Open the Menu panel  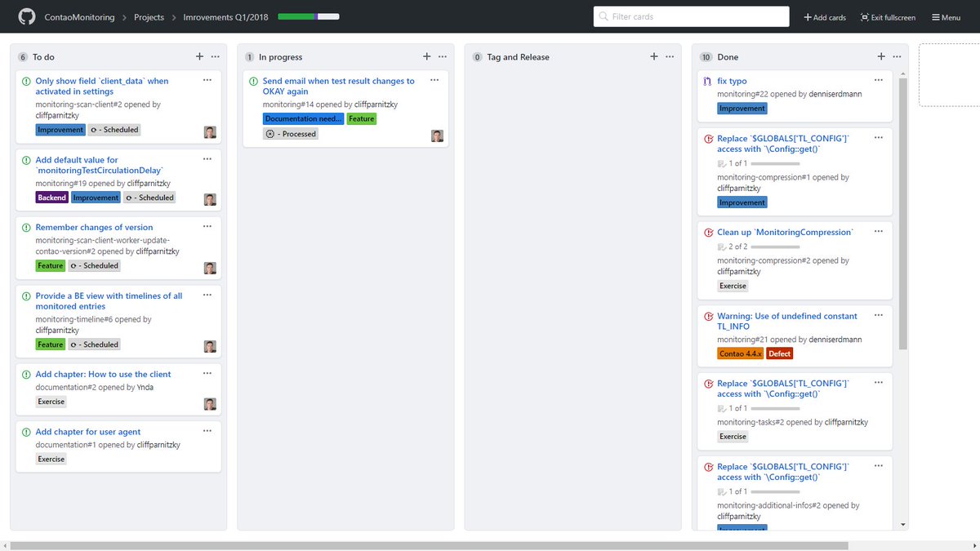pyautogui.click(x=947, y=17)
